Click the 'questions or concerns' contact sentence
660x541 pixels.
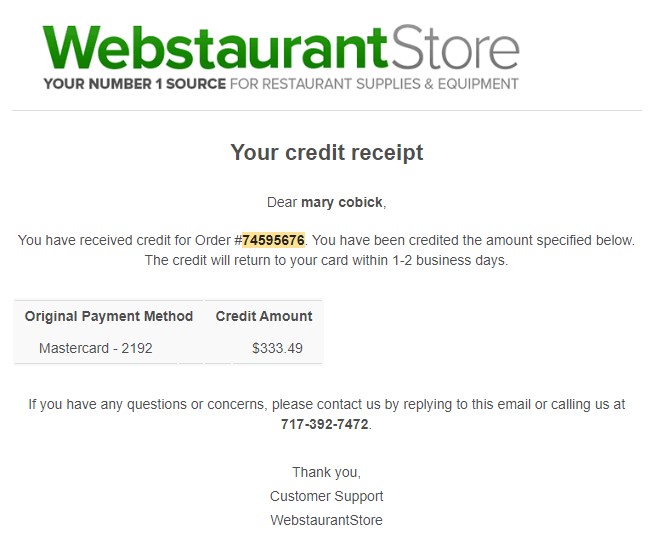pos(327,404)
